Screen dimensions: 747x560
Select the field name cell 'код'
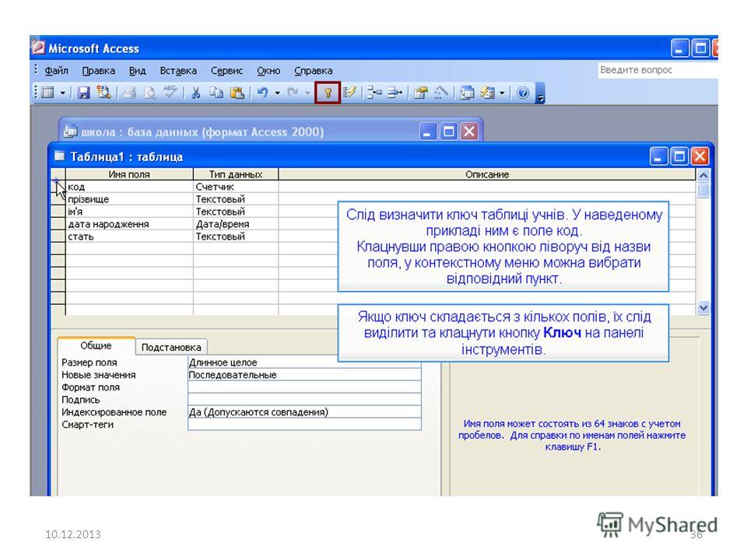point(129,187)
